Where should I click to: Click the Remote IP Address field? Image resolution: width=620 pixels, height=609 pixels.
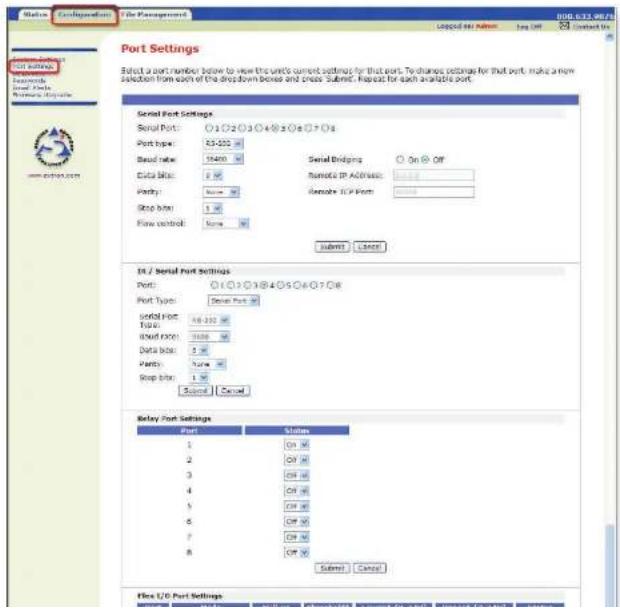(434, 175)
